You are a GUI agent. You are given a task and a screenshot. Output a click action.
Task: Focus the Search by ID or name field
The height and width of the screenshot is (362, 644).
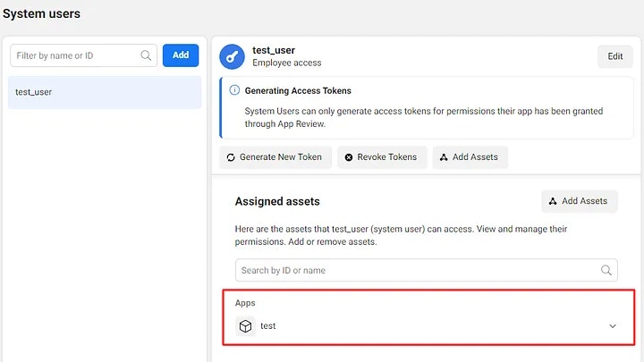tap(427, 270)
